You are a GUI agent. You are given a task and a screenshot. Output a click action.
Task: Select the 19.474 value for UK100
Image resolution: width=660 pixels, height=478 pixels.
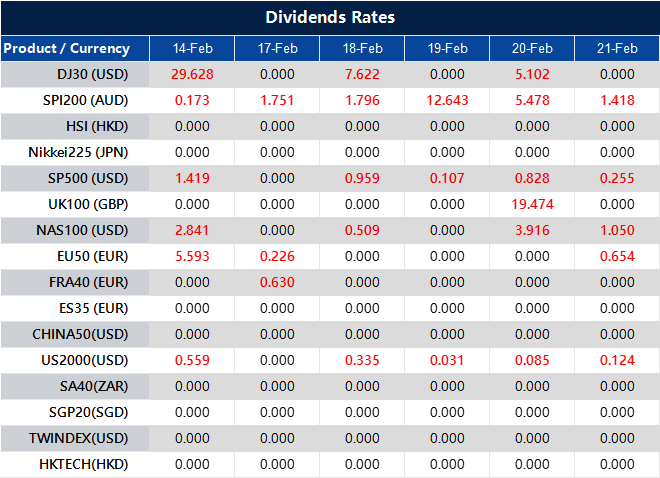[532, 204]
